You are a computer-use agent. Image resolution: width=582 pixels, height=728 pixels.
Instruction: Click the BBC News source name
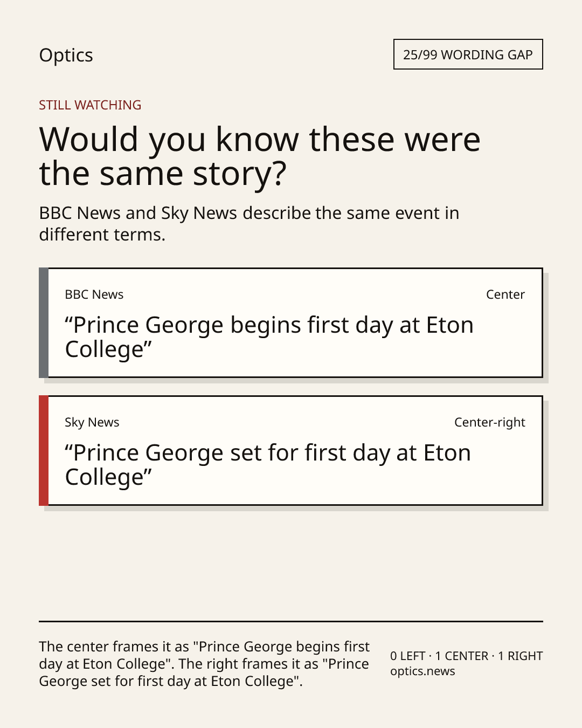94,294
